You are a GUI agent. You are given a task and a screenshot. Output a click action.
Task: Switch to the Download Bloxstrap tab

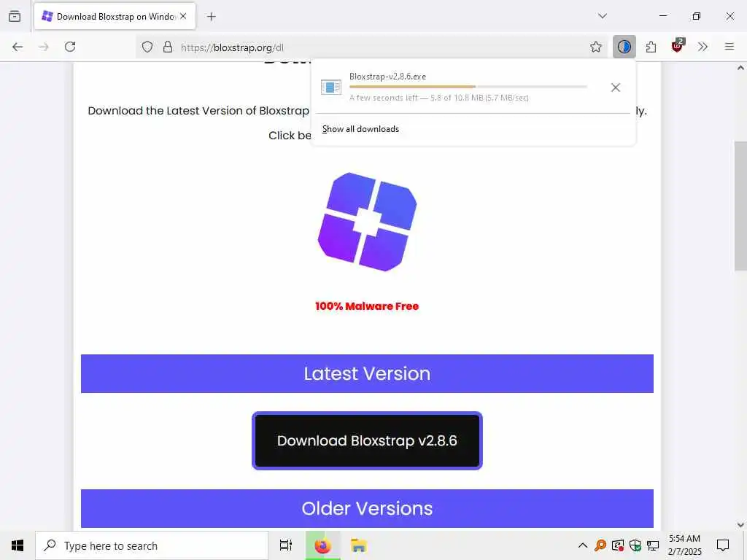tap(115, 16)
